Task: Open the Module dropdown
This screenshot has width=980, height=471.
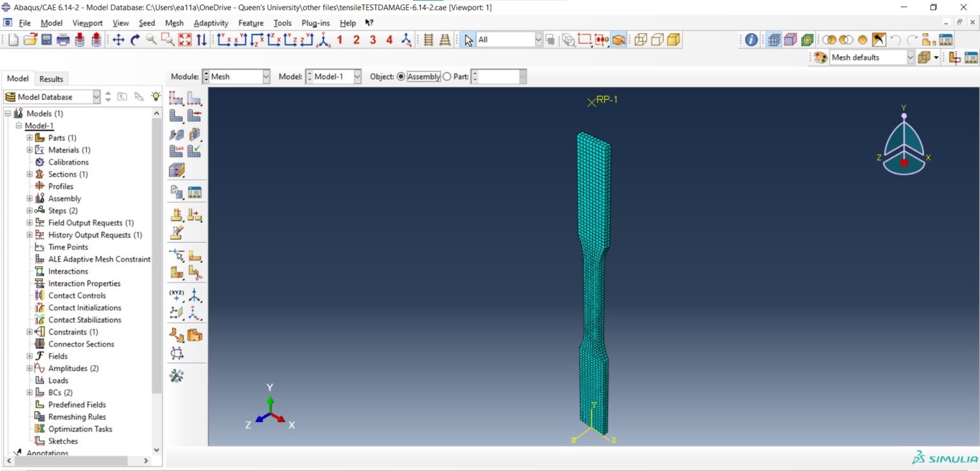Action: 265,77
